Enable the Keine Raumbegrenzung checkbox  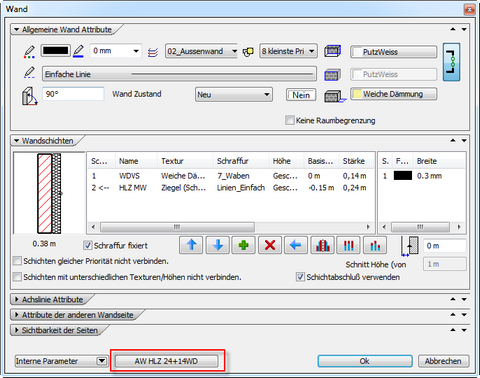pos(290,120)
